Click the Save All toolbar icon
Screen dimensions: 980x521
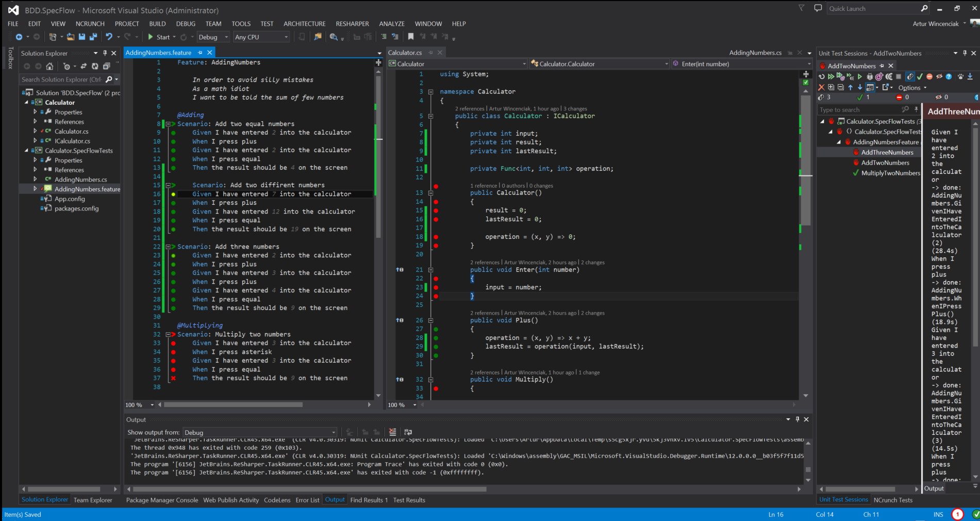[93, 37]
